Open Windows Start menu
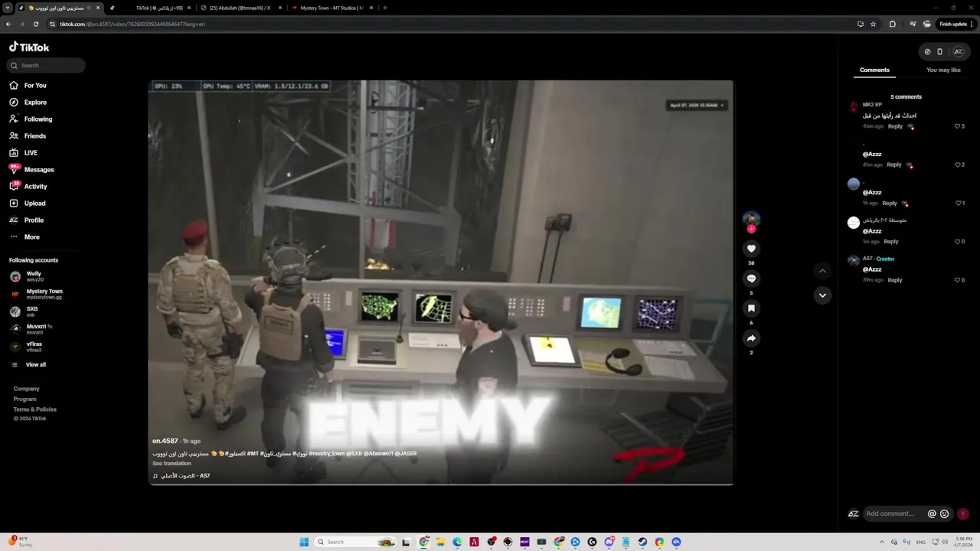 [x=304, y=542]
